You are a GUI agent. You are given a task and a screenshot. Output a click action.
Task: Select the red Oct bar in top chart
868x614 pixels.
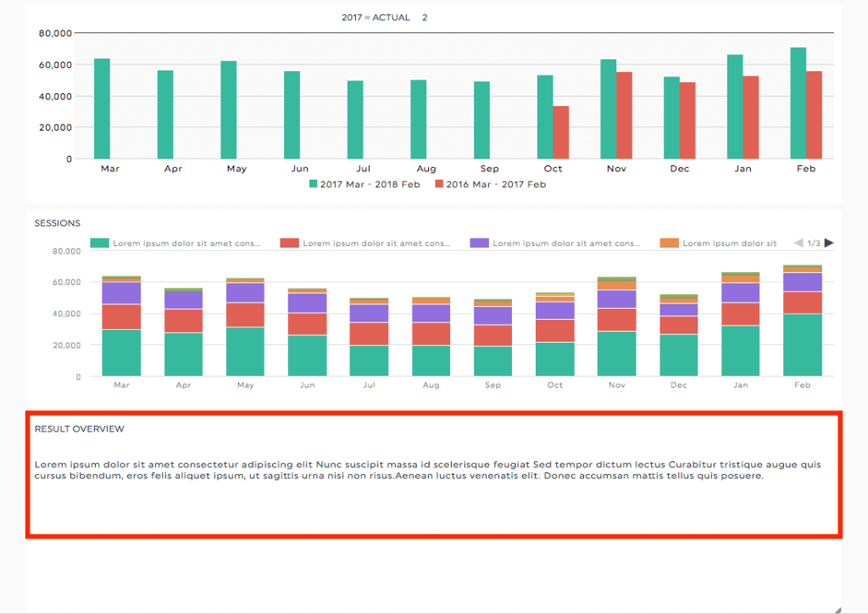click(x=560, y=132)
